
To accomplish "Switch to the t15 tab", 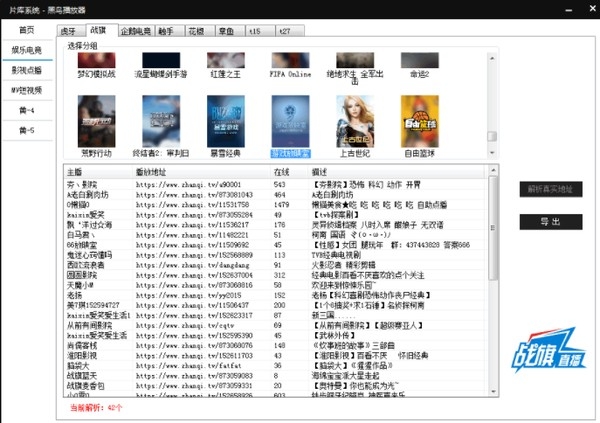I will [260, 31].
